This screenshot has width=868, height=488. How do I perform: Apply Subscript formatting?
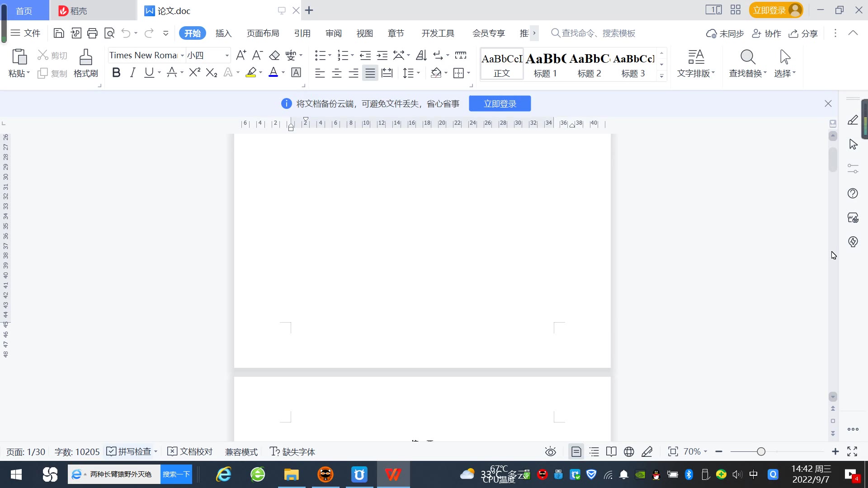point(212,72)
